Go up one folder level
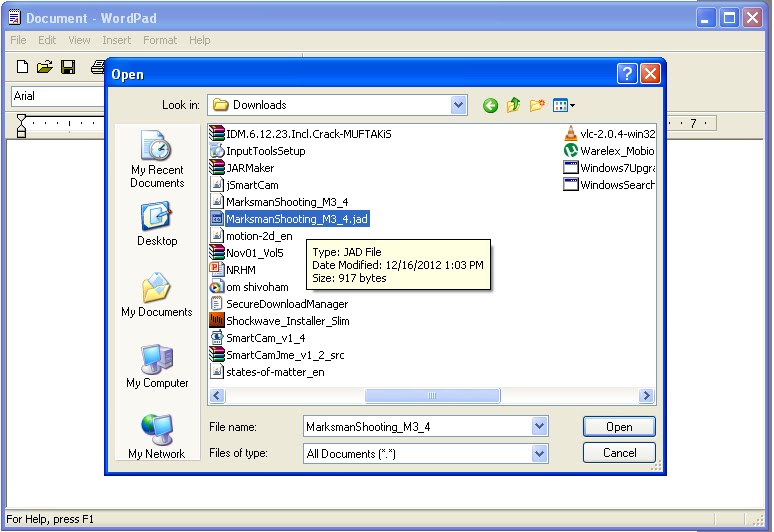The image size is (774, 532). pyautogui.click(x=513, y=105)
